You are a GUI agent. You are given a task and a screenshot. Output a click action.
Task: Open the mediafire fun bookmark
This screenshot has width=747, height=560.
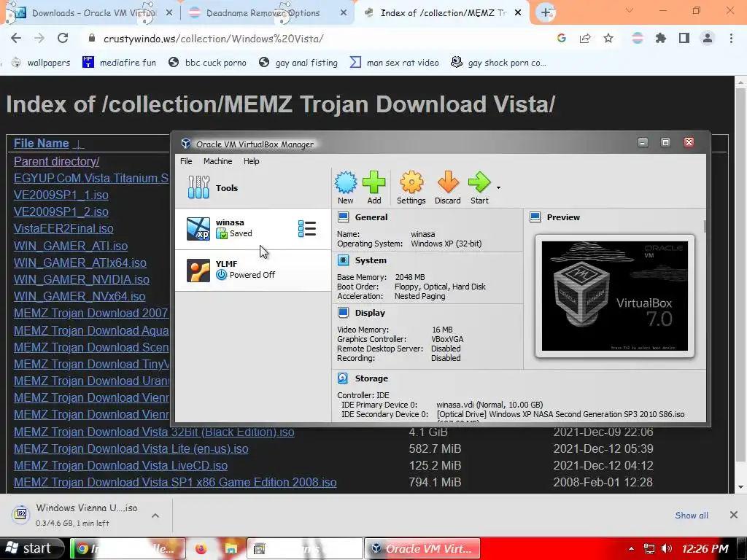119,63
